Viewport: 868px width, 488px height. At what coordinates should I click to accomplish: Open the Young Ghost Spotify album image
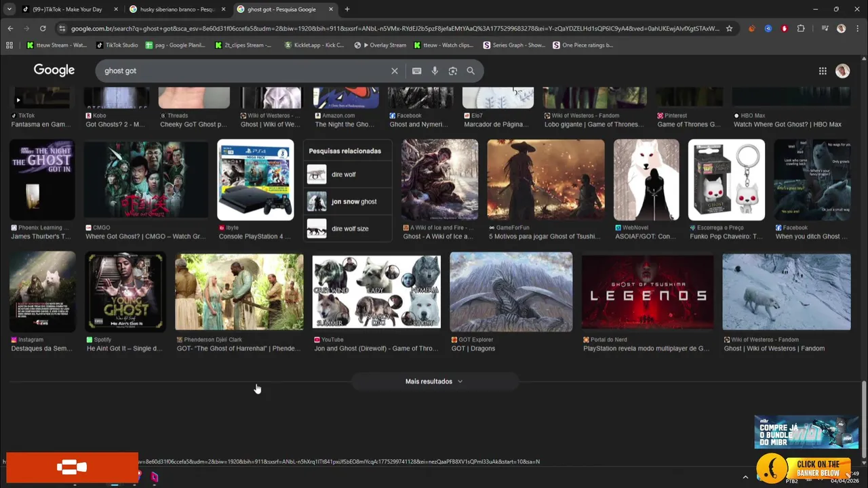[125, 291]
